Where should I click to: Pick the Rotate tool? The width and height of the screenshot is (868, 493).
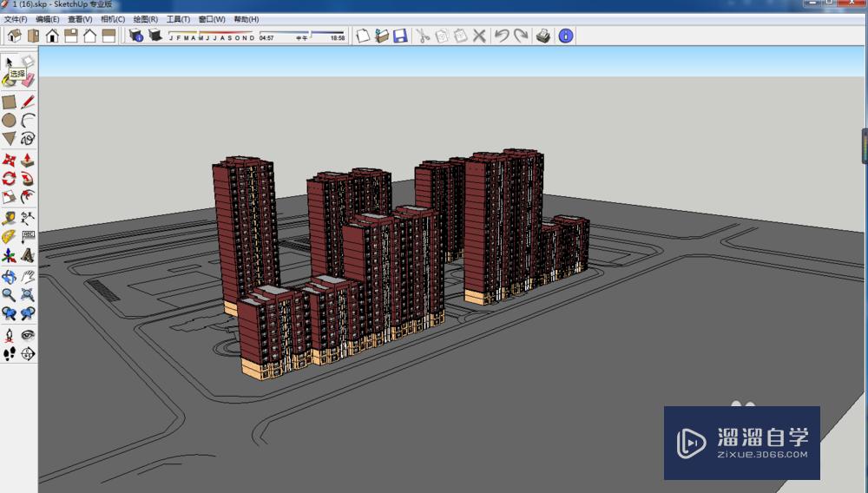[9, 178]
